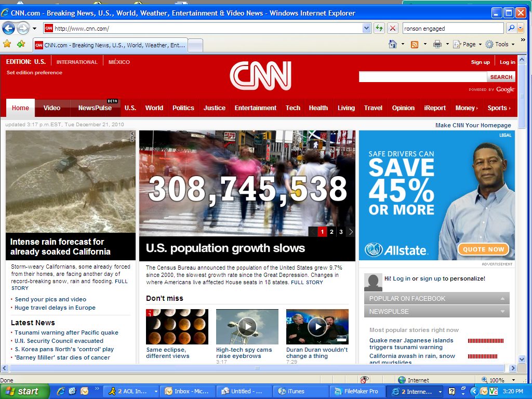Click the privacy report eye icon in status bar
Image resolution: width=532 pixels, height=399 pixels.
(364, 380)
